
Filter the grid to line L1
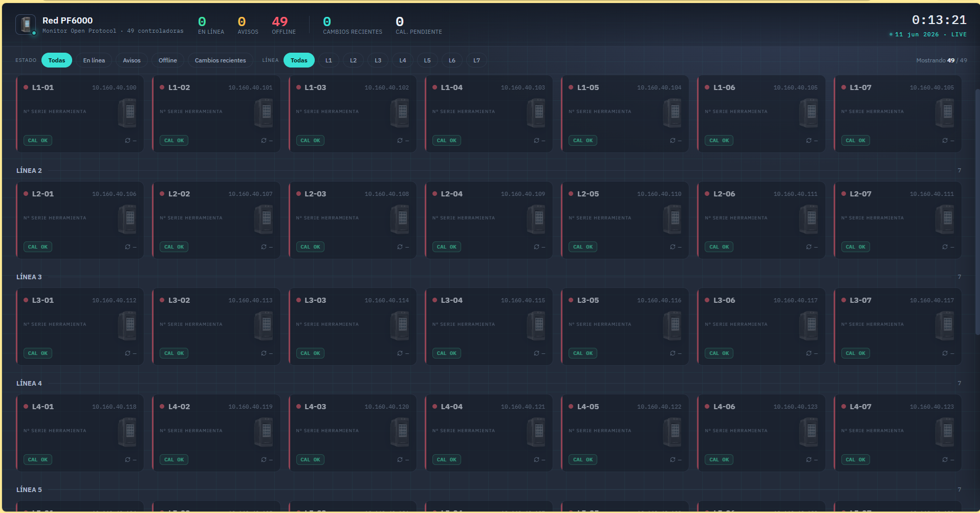[x=329, y=60]
